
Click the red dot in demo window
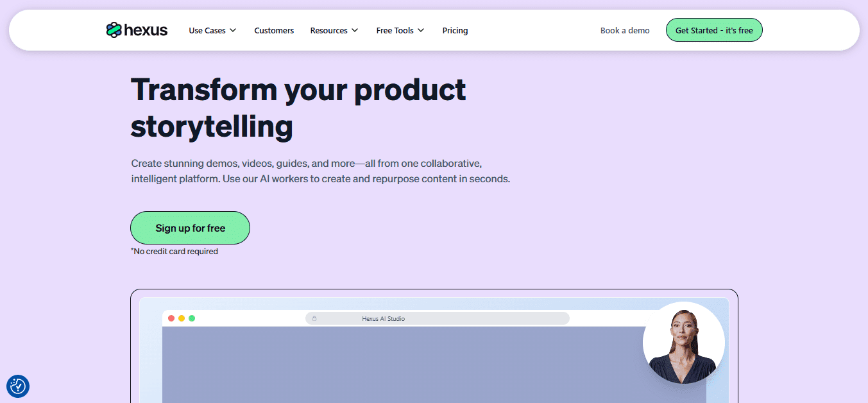[171, 318]
